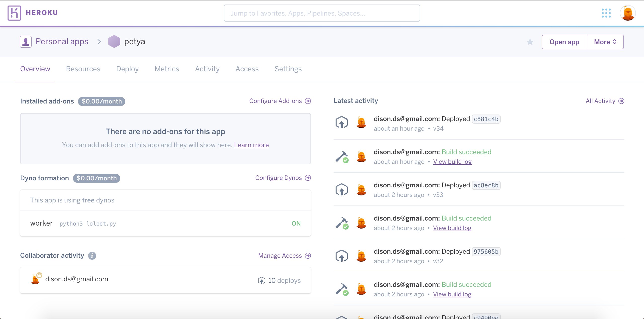The width and height of the screenshot is (644, 319).
Task: Open the nine-dot app switcher grid
Action: [x=606, y=13]
